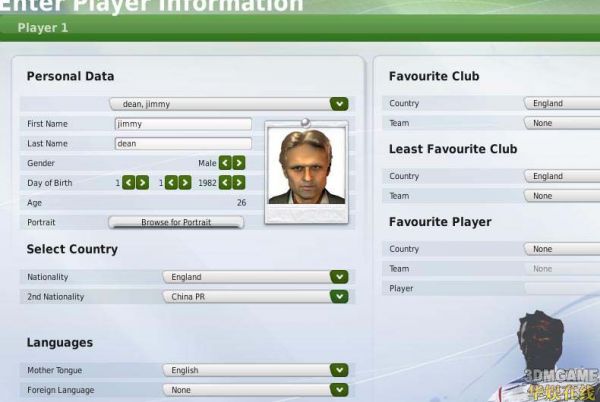Expand the Nationality England dropdown
This screenshot has height=402, width=600.
pos(339,277)
